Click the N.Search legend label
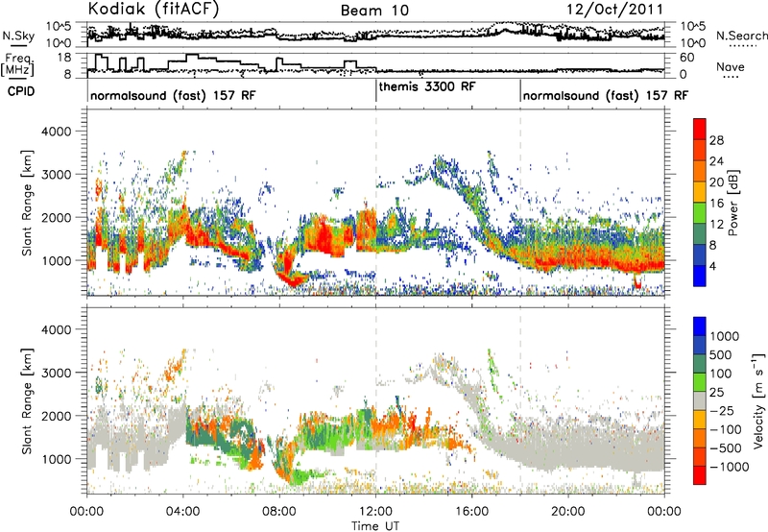The height and width of the screenshot is (532, 768). point(741,36)
